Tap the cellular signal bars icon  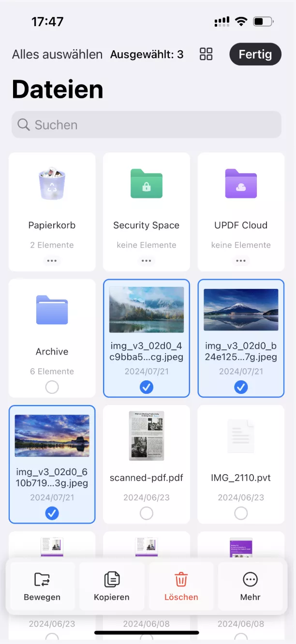(x=222, y=22)
